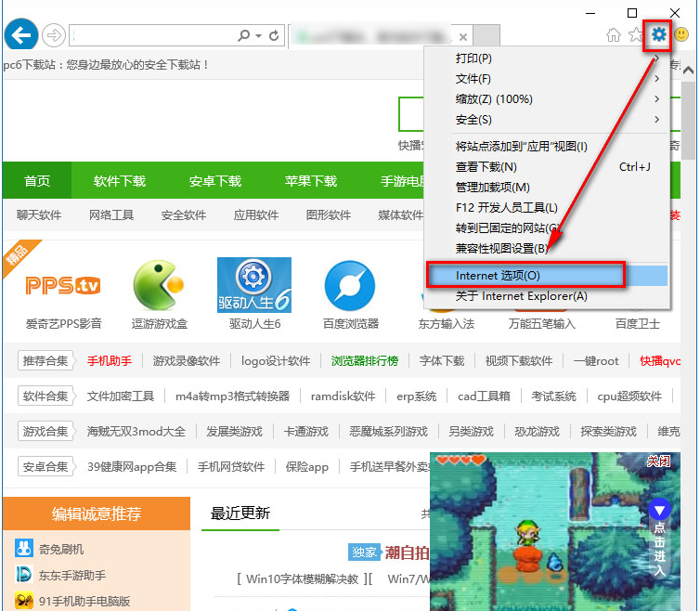Screen dimensions: 700x611
Task: Click the 百度卫士 label
Action: coord(638,324)
